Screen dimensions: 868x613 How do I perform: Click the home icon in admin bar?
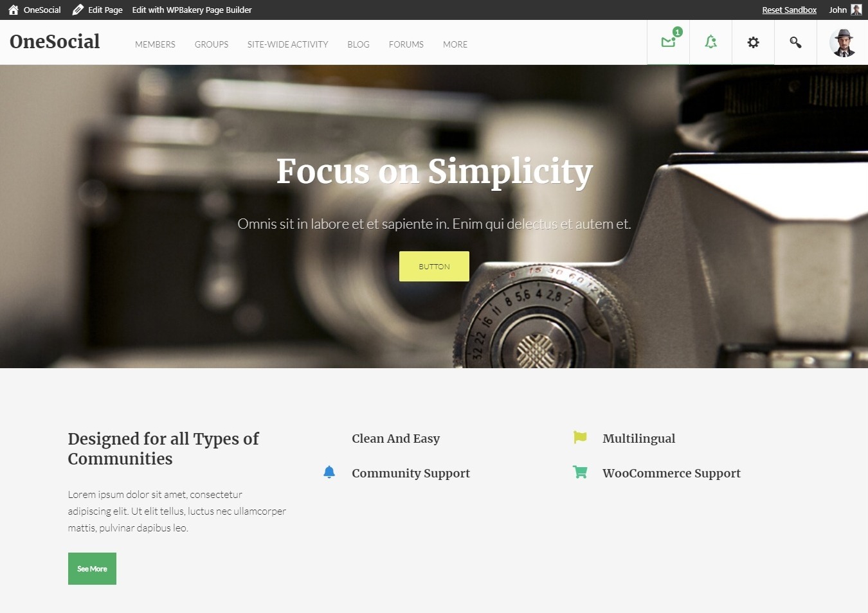14,10
